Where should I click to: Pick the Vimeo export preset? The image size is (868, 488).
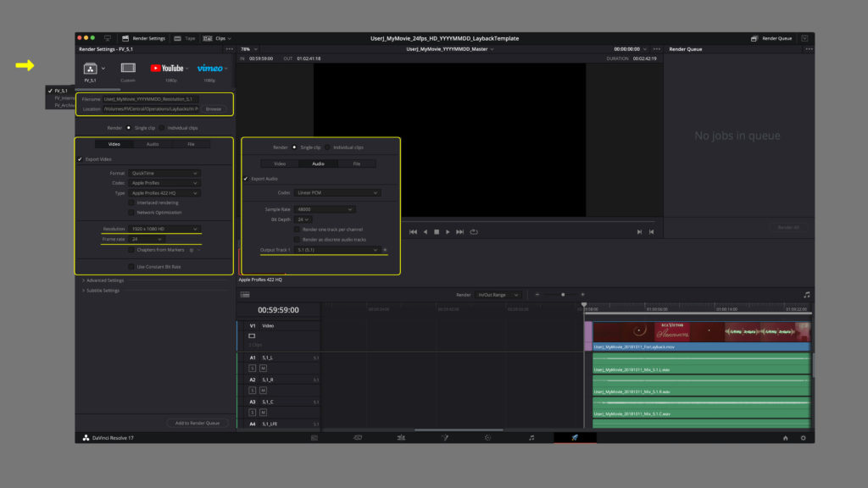(x=210, y=68)
